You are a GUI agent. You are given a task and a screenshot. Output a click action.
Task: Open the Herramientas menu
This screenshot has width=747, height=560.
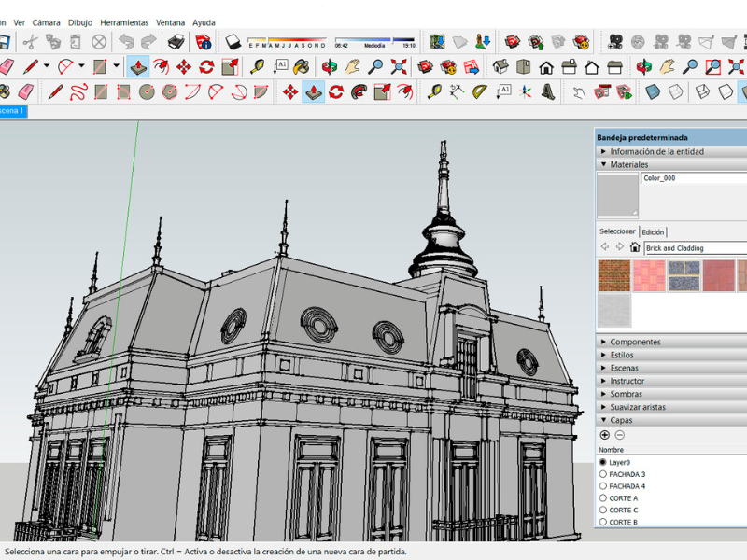[x=124, y=22]
